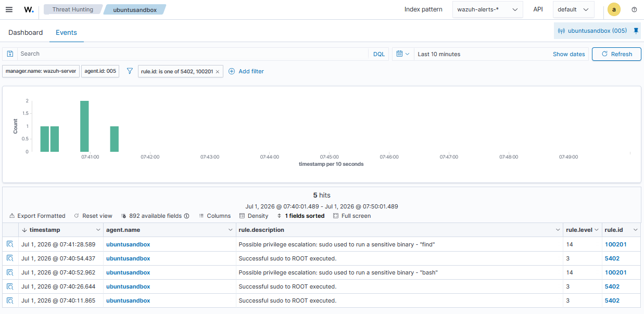Unpin the ubuntusandbox agent pin icon
Viewport: 644px width, 314px height.
[636, 31]
